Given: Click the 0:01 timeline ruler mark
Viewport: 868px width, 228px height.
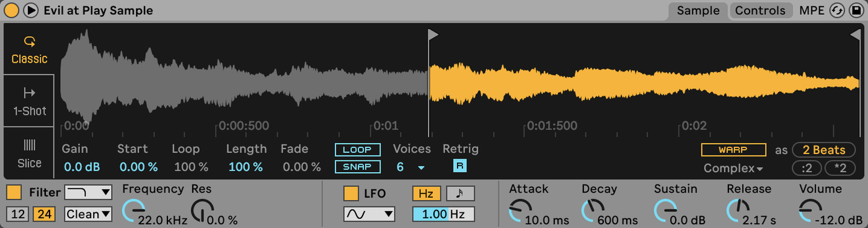Looking at the screenshot, I should click(x=386, y=126).
